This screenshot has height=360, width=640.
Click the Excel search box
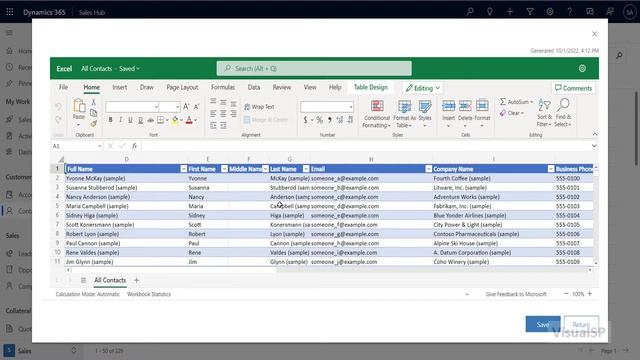click(314, 69)
